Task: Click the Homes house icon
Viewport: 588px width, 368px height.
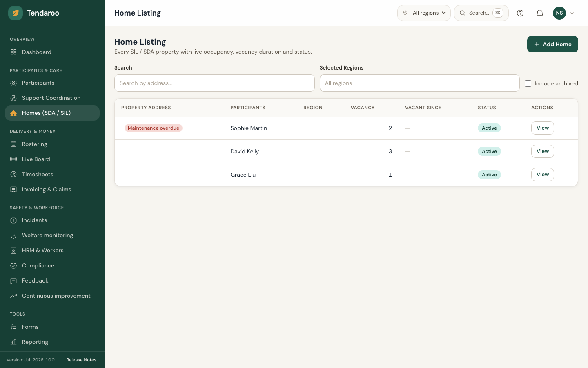Action: pos(13,113)
